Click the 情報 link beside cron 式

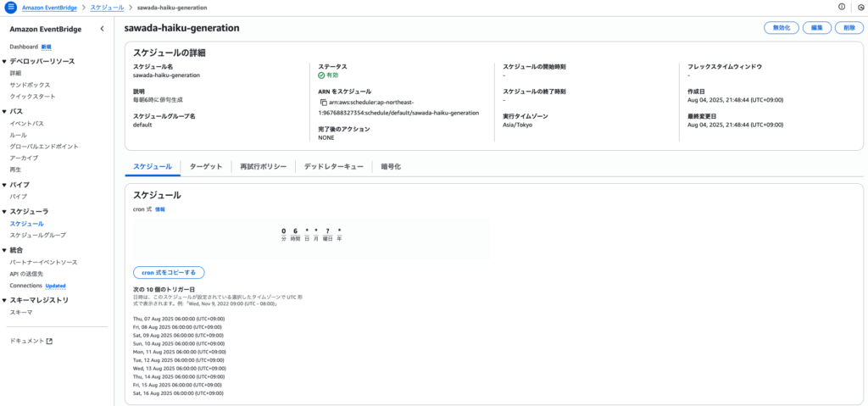pos(159,209)
